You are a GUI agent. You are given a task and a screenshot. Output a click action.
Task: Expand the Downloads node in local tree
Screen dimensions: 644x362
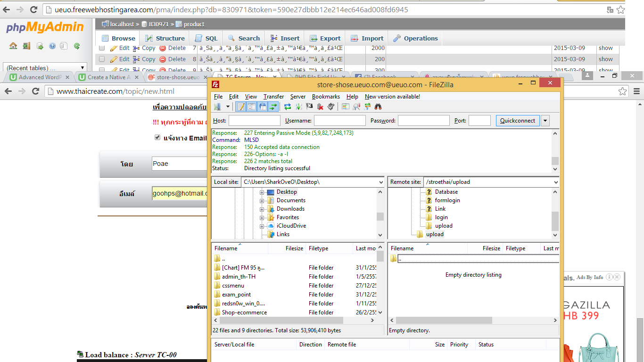pos(262,209)
